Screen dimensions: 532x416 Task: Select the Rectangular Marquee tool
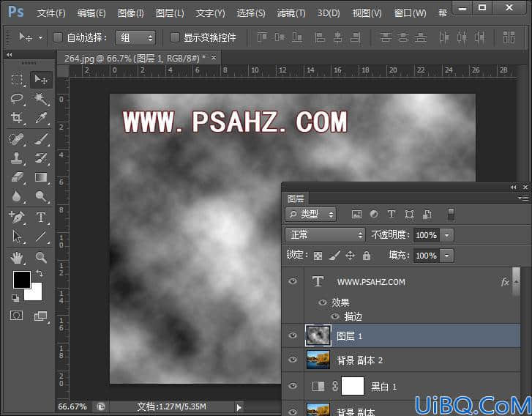[17, 79]
